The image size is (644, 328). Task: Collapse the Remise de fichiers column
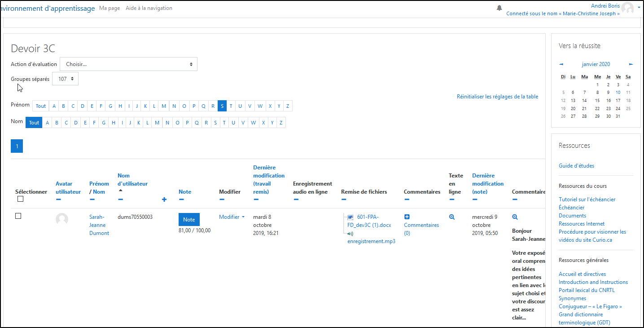point(344,199)
